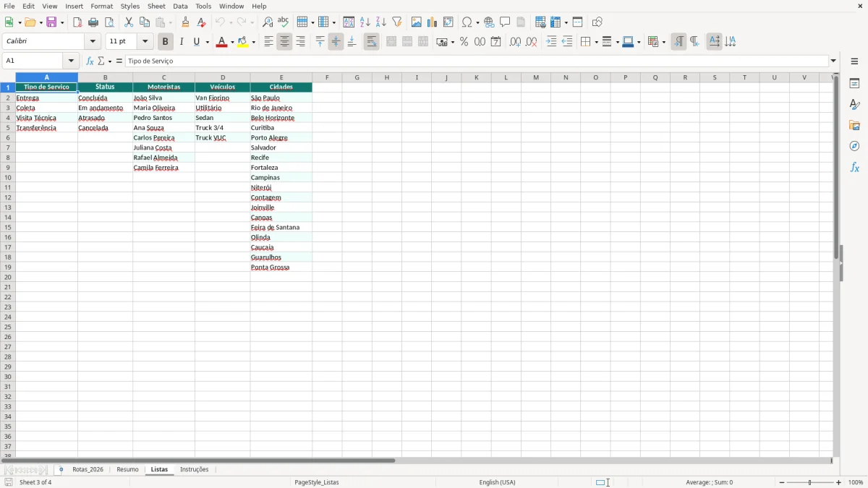Expand the Name Box dropdown
Viewport: 868px width, 488px height.
[x=71, y=61]
